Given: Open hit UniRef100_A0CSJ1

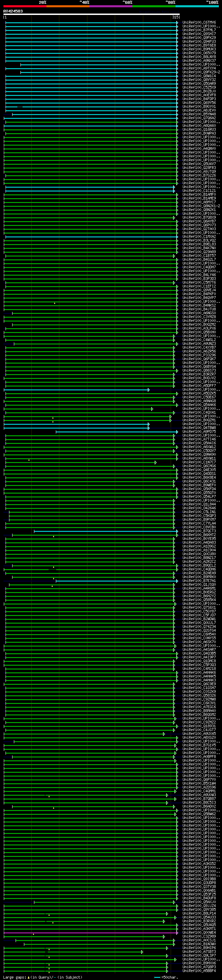Looking at the screenshot, I should [x=199, y=940].
